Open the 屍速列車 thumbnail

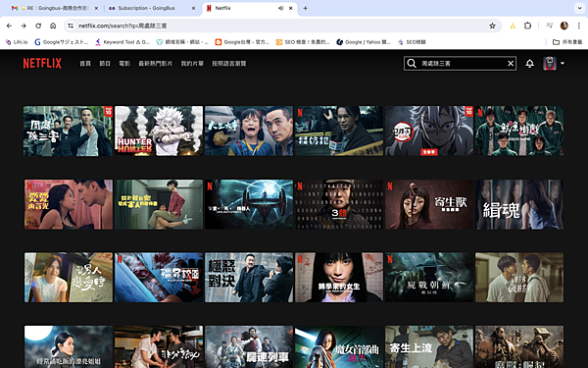[x=249, y=347]
